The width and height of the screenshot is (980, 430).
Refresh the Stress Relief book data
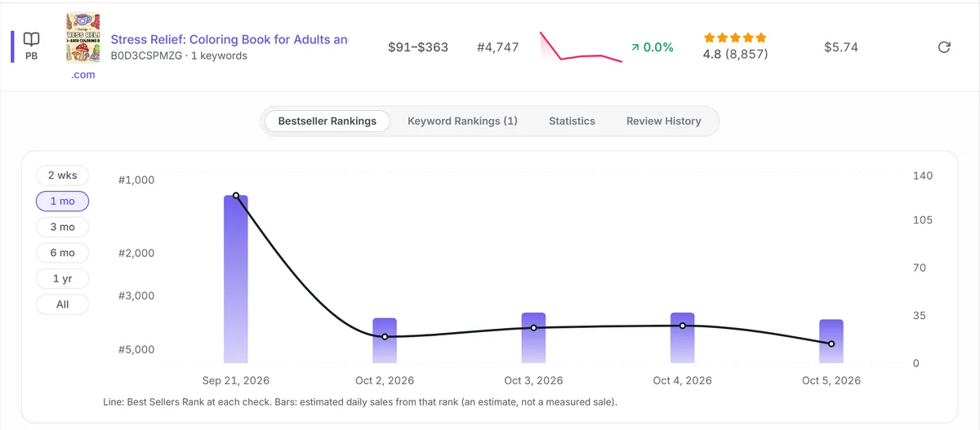pyautogui.click(x=944, y=47)
